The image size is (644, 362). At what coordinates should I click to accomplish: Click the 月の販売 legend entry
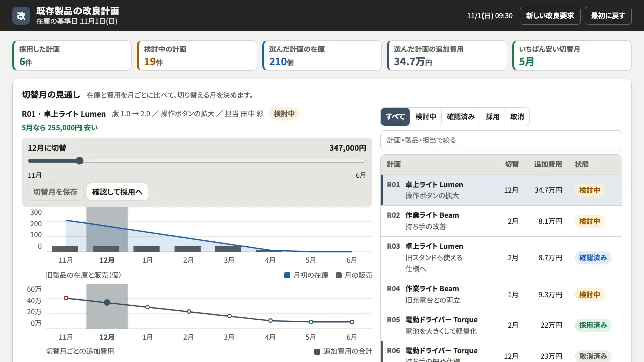click(x=354, y=275)
